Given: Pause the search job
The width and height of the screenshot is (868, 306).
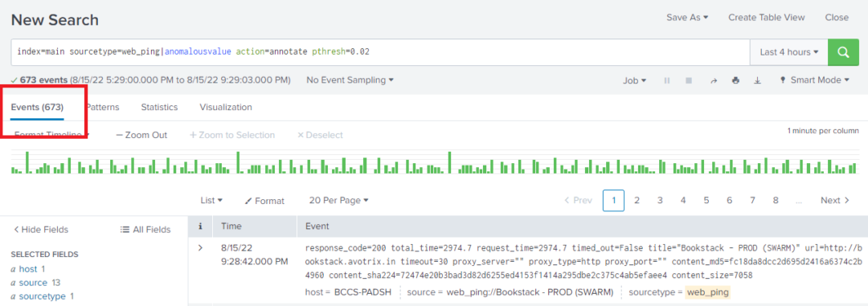Looking at the screenshot, I should (x=667, y=80).
